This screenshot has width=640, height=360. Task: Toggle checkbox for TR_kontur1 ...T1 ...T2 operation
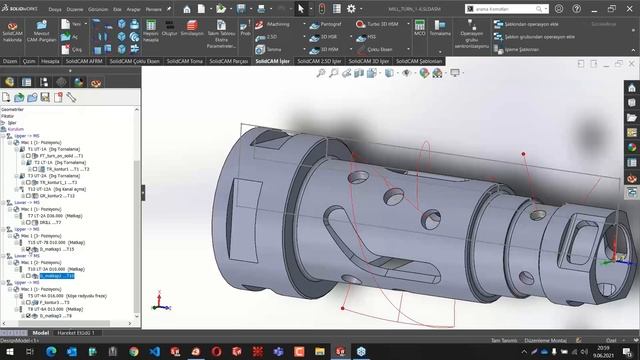35,169
